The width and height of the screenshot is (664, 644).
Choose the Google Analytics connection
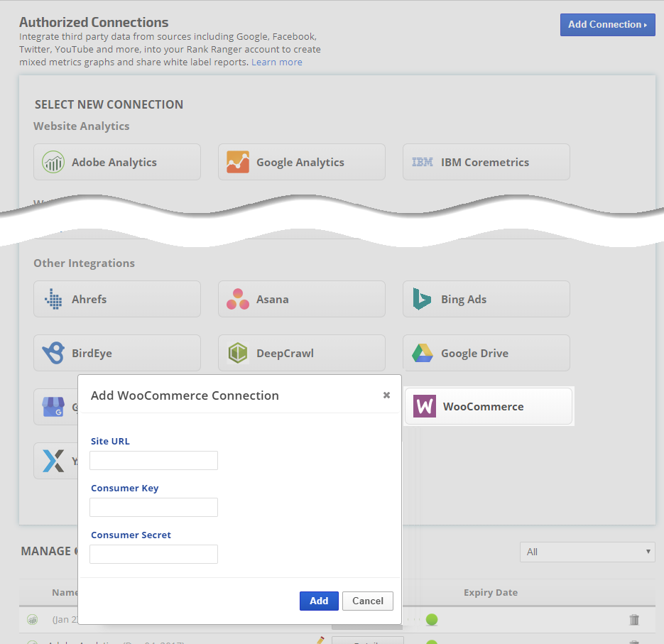[302, 162]
